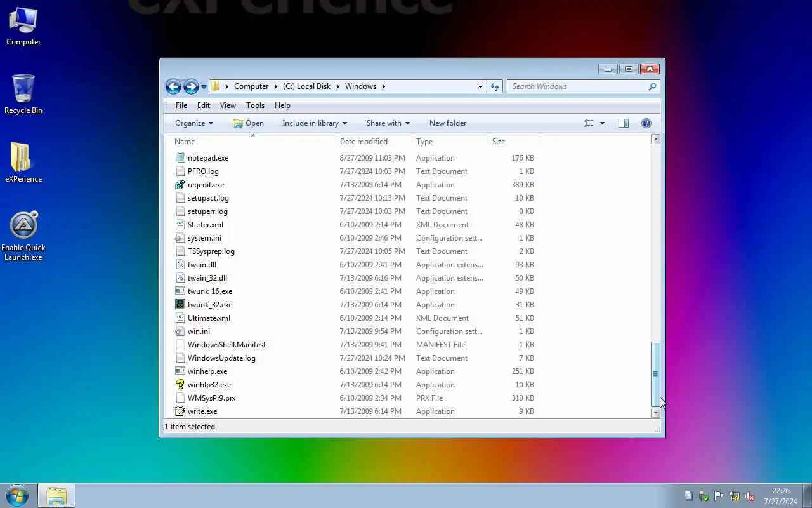This screenshot has height=508, width=812.
Task: Select WindowsShell.Manifest file name
Action: (x=226, y=345)
